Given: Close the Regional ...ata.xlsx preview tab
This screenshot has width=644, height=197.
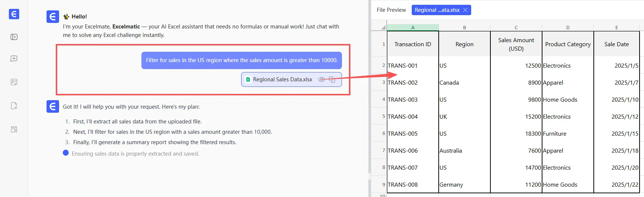Looking at the screenshot, I should pos(465,10).
